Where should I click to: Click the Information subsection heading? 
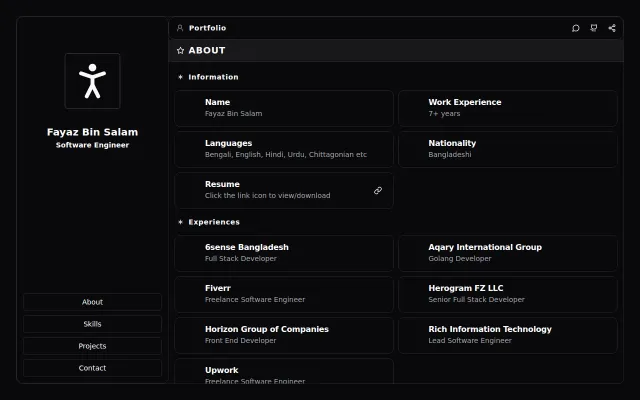[213, 77]
